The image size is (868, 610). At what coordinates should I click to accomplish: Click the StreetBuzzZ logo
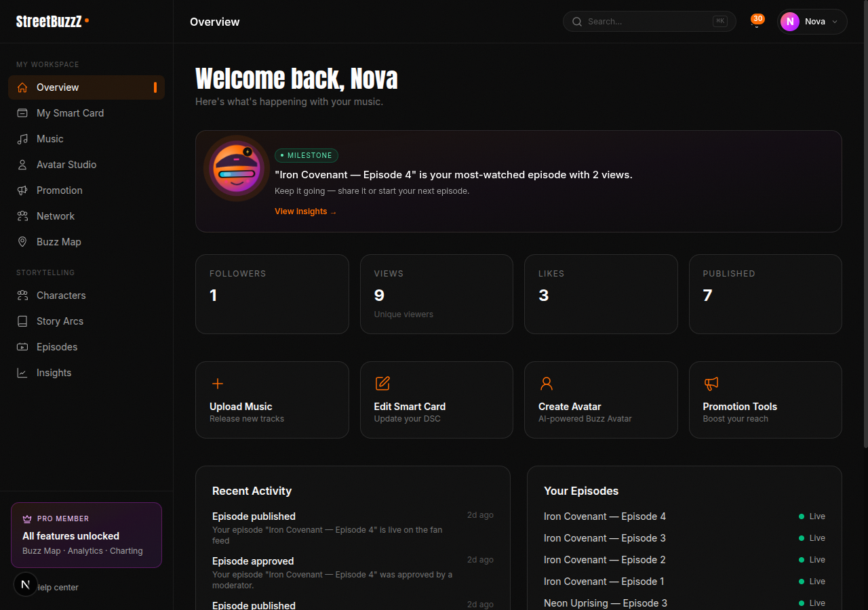(x=52, y=21)
